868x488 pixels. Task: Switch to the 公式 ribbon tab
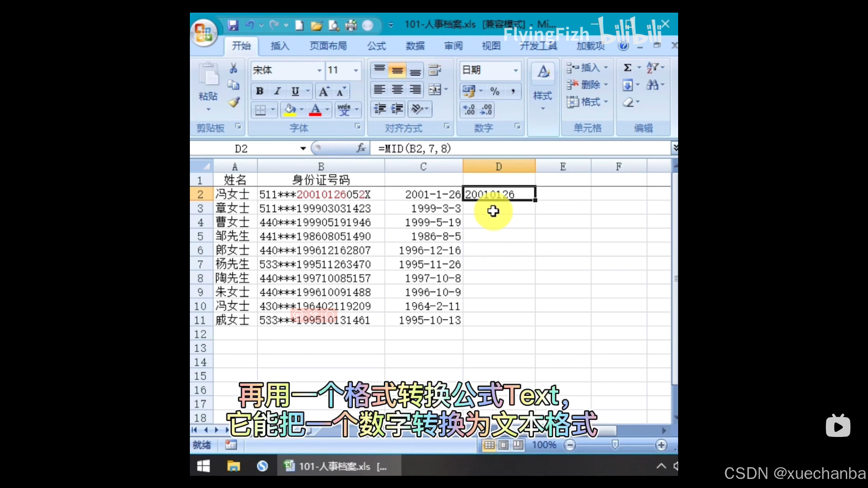tap(376, 46)
